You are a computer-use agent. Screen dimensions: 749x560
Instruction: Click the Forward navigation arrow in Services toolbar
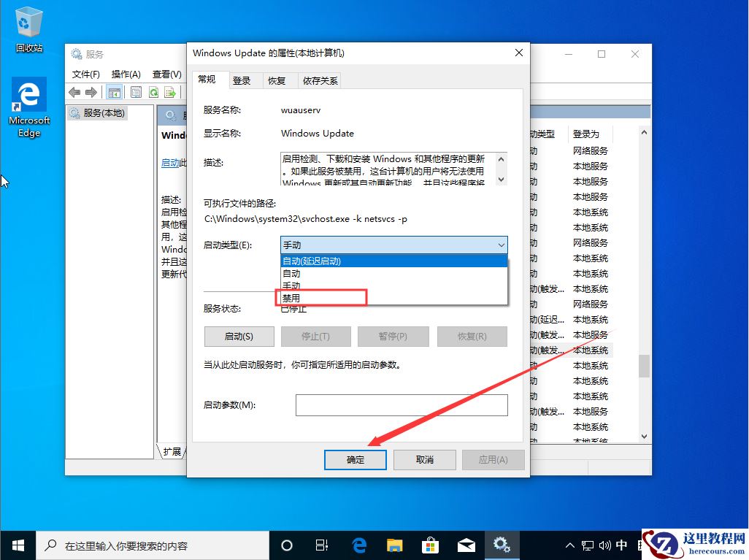tap(90, 91)
